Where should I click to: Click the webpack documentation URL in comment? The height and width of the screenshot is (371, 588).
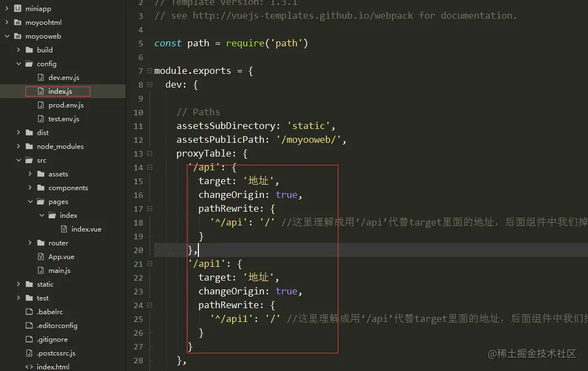(x=303, y=15)
